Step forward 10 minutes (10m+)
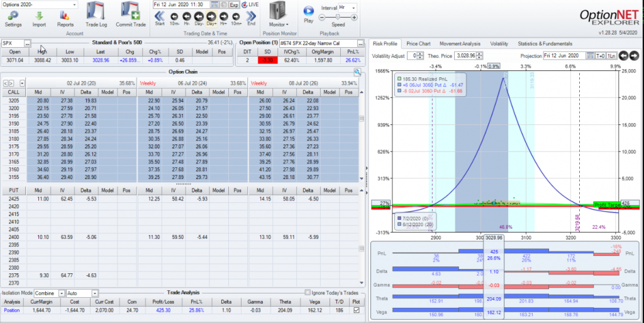The image size is (644, 323). click(236, 16)
